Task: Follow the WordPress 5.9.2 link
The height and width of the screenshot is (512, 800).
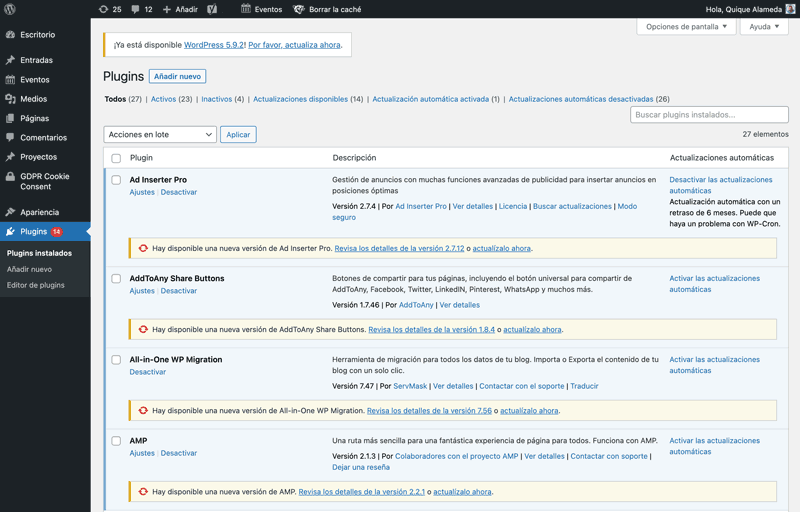Action: click(x=214, y=45)
